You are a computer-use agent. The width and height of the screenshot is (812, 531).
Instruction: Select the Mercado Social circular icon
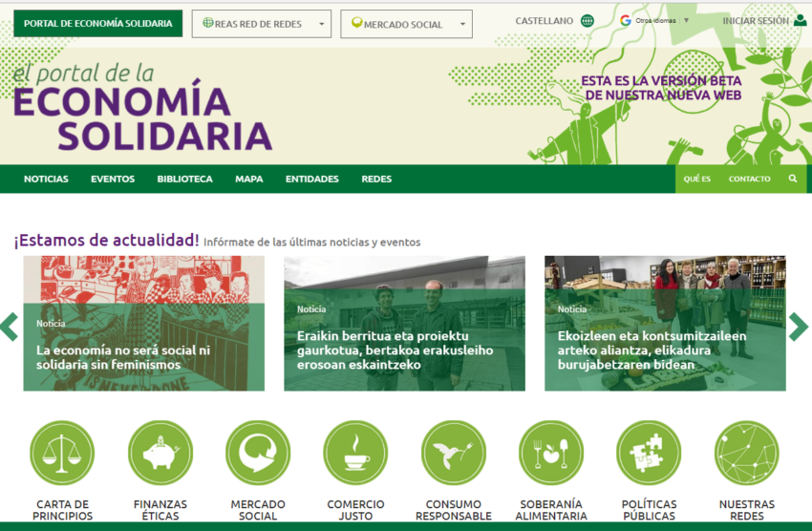click(x=258, y=453)
